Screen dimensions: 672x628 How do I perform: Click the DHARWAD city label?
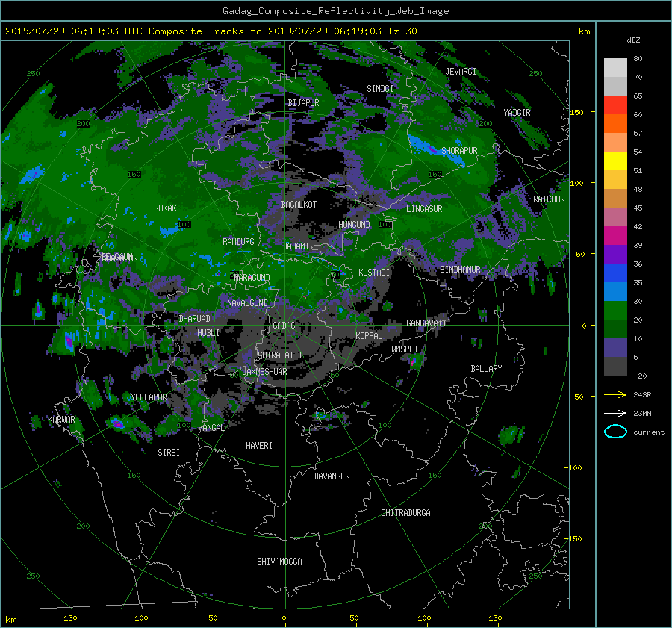(x=195, y=319)
